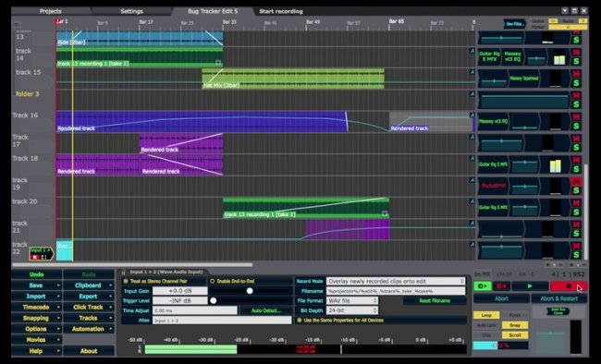
Task: Open the Help menu
Action: coord(36,350)
